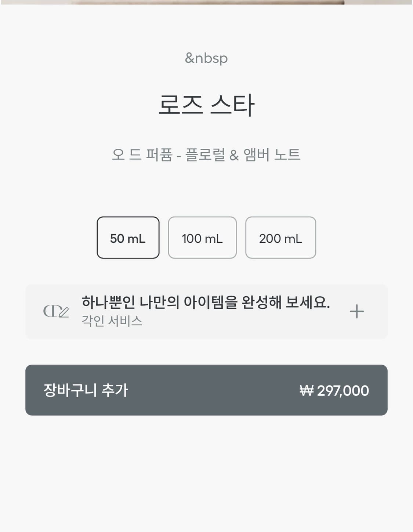
Task: Click the engraving pen icon
Action: [56, 311]
